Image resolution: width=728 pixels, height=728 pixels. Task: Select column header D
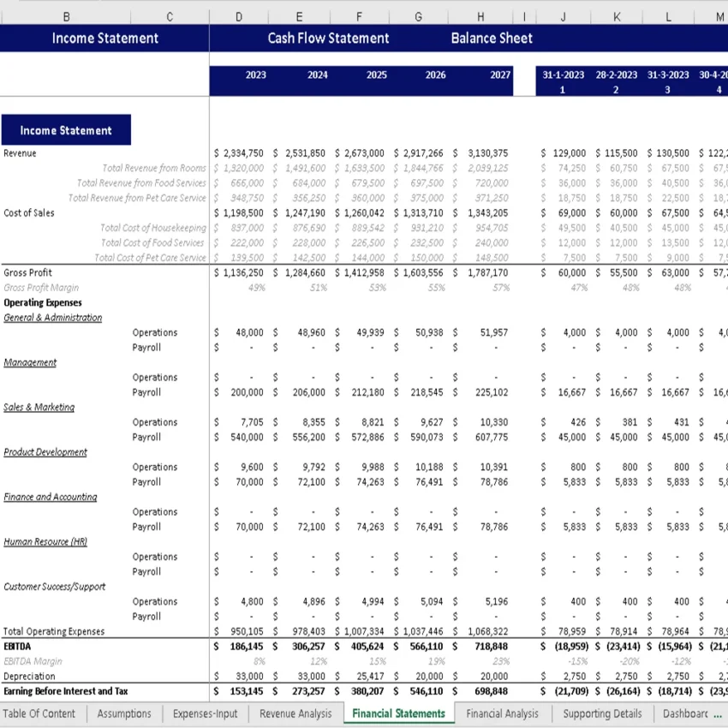(x=238, y=15)
